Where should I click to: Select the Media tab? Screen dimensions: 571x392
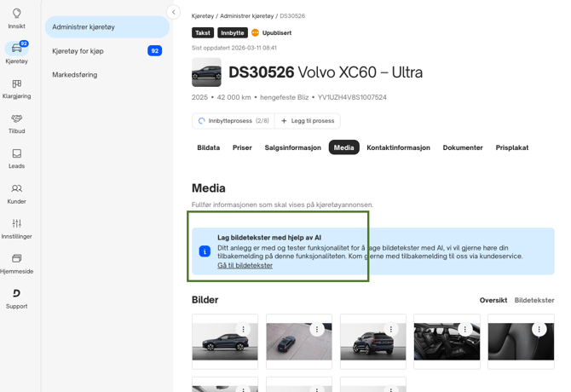(x=343, y=147)
